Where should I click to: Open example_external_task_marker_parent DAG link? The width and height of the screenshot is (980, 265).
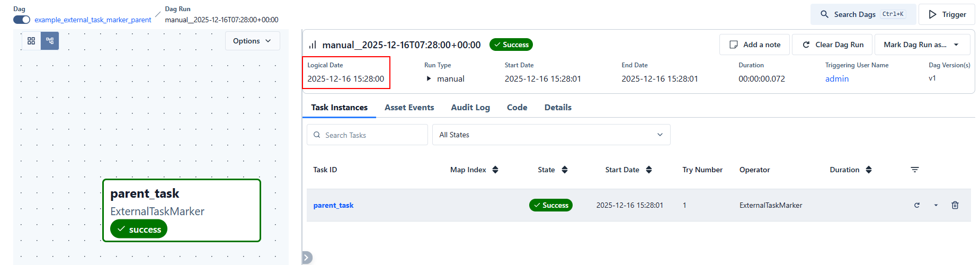[x=93, y=20]
